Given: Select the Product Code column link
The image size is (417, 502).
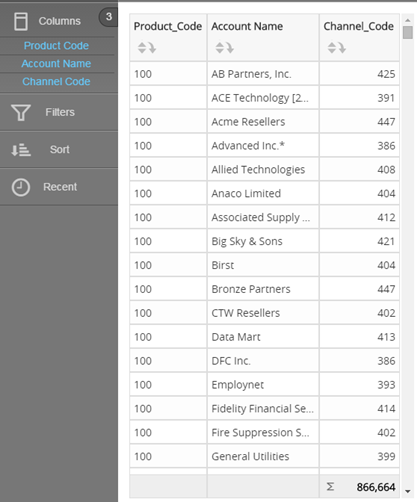Looking at the screenshot, I should pyautogui.click(x=56, y=46).
